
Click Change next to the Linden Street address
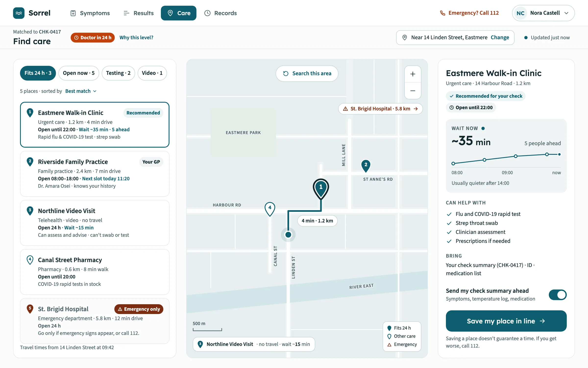pos(500,38)
